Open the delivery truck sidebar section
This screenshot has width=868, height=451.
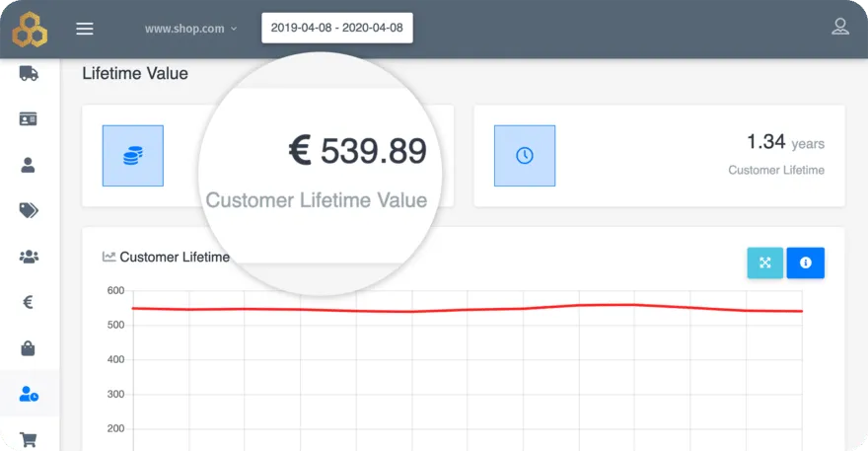click(x=29, y=73)
